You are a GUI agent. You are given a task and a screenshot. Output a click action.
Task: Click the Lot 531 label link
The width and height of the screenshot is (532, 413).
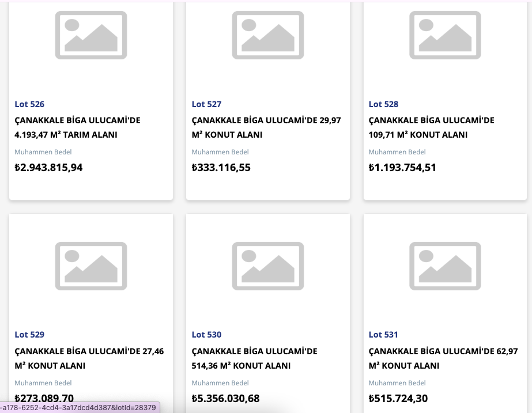[383, 335]
